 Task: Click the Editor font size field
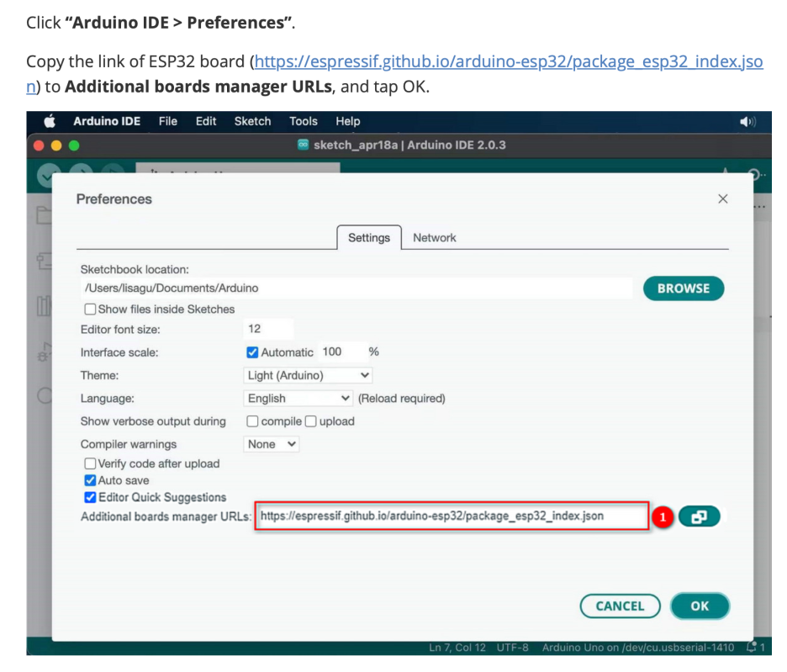point(268,329)
